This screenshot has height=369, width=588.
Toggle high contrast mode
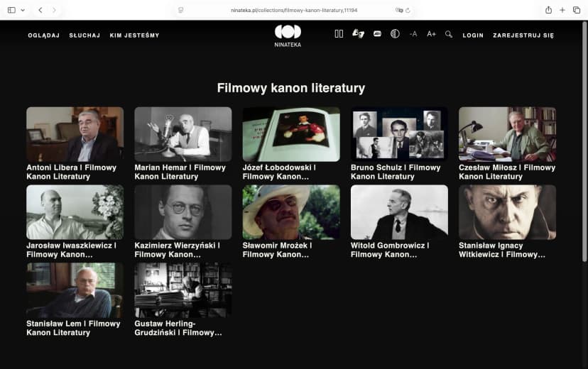pos(395,34)
